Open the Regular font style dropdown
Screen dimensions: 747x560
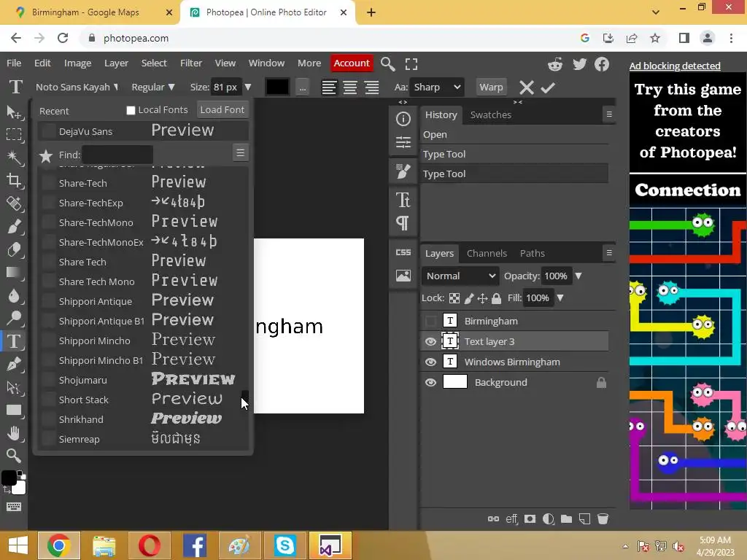153,87
